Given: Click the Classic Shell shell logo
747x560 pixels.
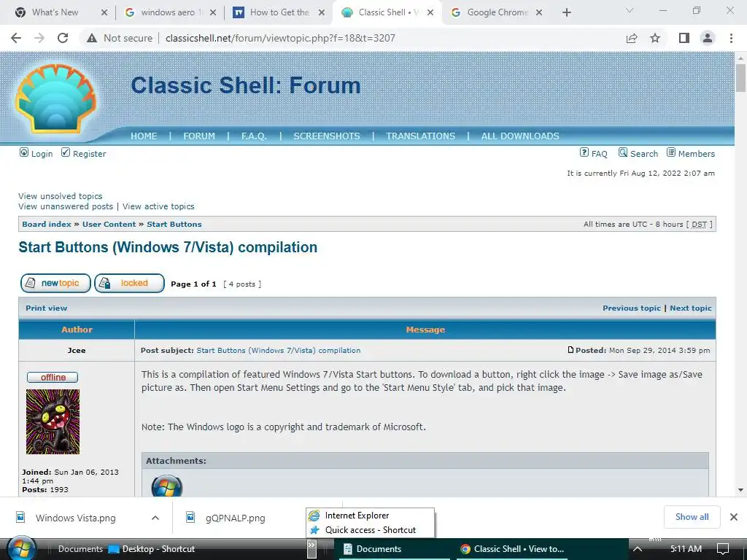Looking at the screenshot, I should [x=55, y=98].
